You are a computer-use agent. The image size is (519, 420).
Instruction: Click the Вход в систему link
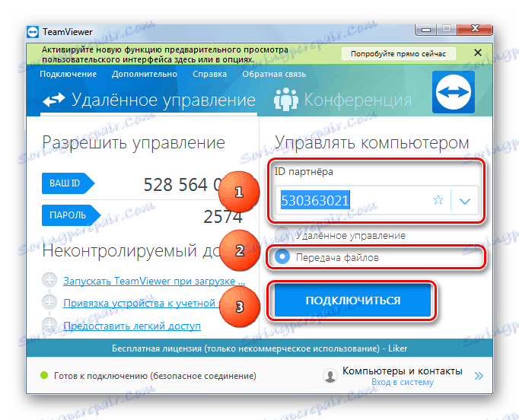pyautogui.click(x=402, y=382)
